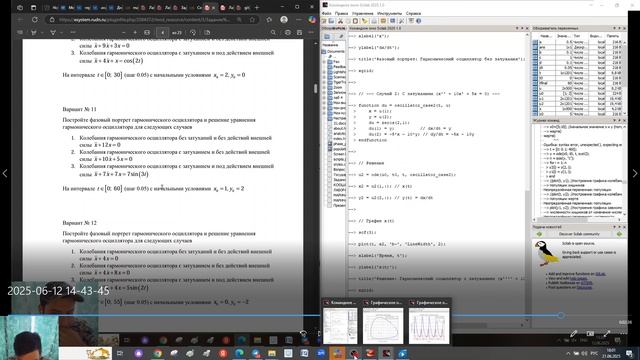
Task: Rotate the PDF page
Action: (193, 32)
